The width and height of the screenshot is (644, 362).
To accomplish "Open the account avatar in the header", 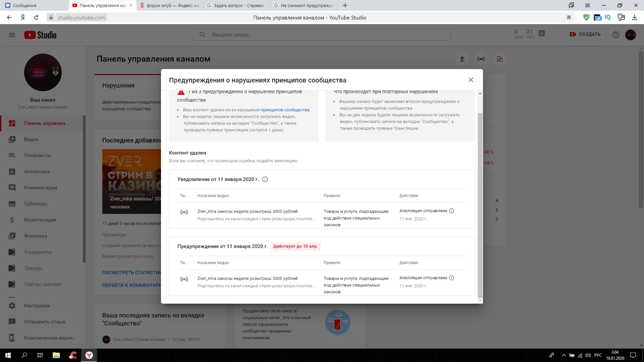I will pyautogui.click(x=631, y=35).
